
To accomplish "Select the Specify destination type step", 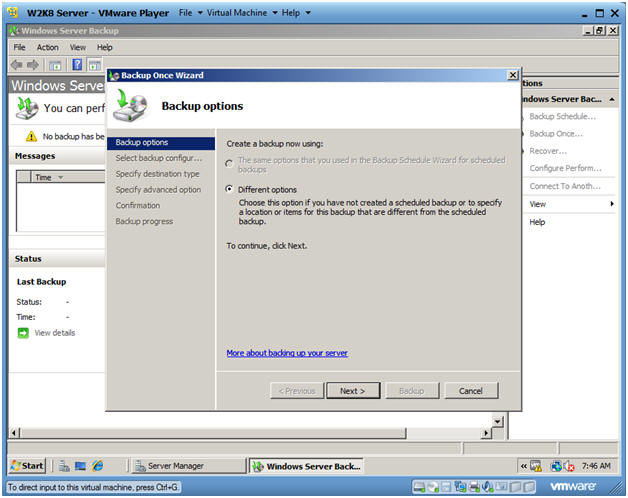I will 157,174.
